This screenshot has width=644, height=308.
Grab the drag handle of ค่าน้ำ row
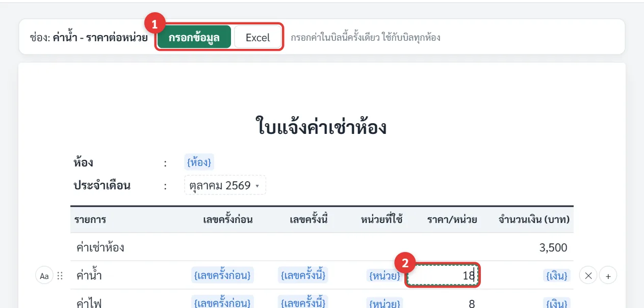coord(60,276)
